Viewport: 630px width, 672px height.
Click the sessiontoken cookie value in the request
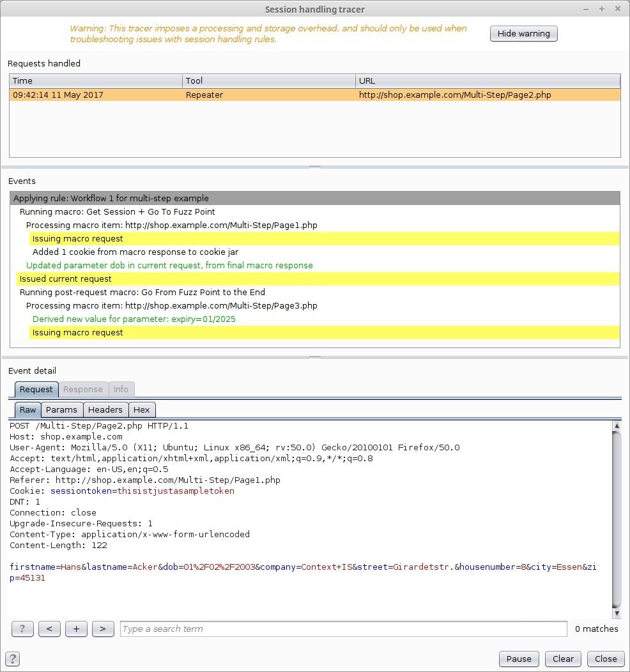coord(176,491)
